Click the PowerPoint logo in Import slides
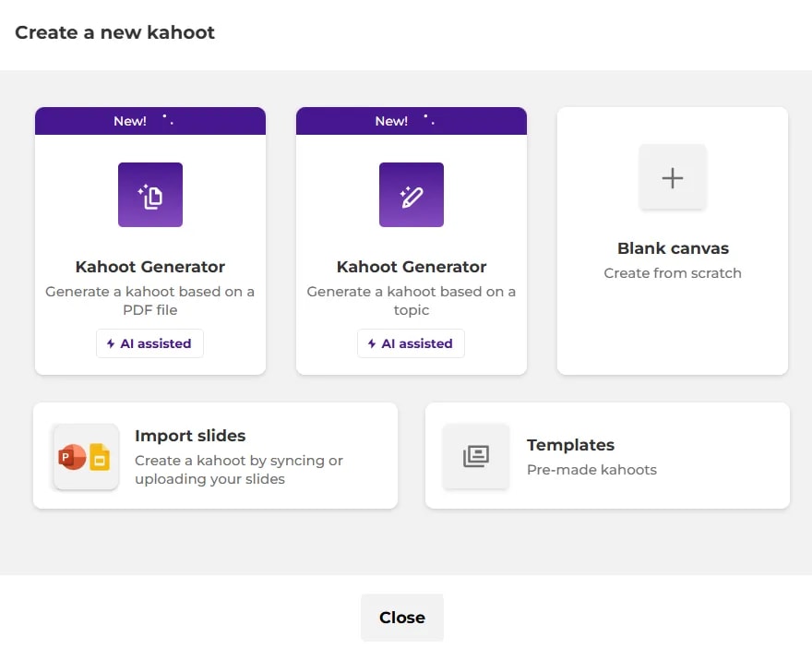The width and height of the screenshot is (812, 649). [72, 457]
